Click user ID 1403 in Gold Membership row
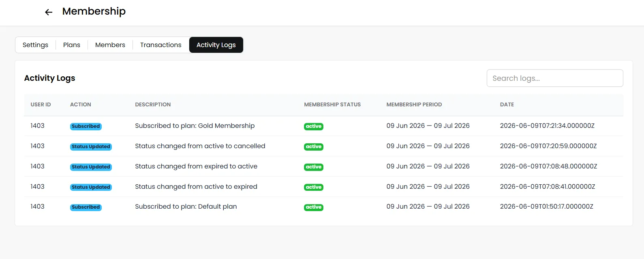Viewport: 644px width, 259px height. [37, 126]
